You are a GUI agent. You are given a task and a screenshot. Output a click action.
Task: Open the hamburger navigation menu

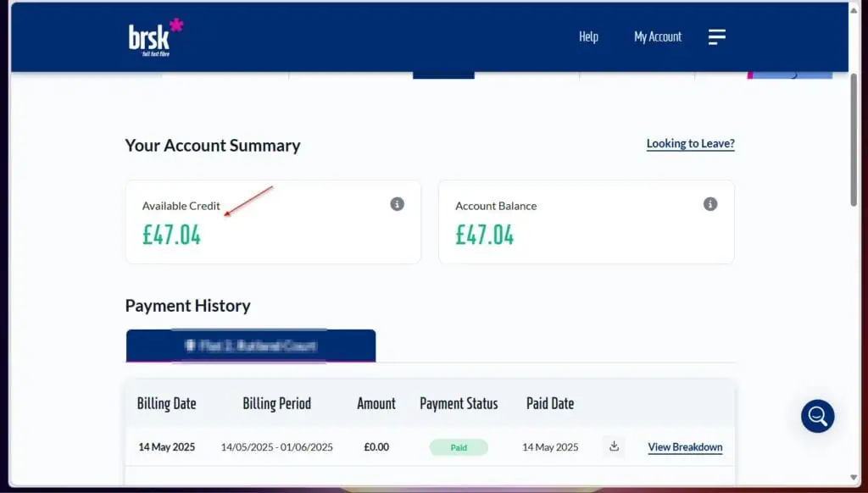[x=716, y=36]
